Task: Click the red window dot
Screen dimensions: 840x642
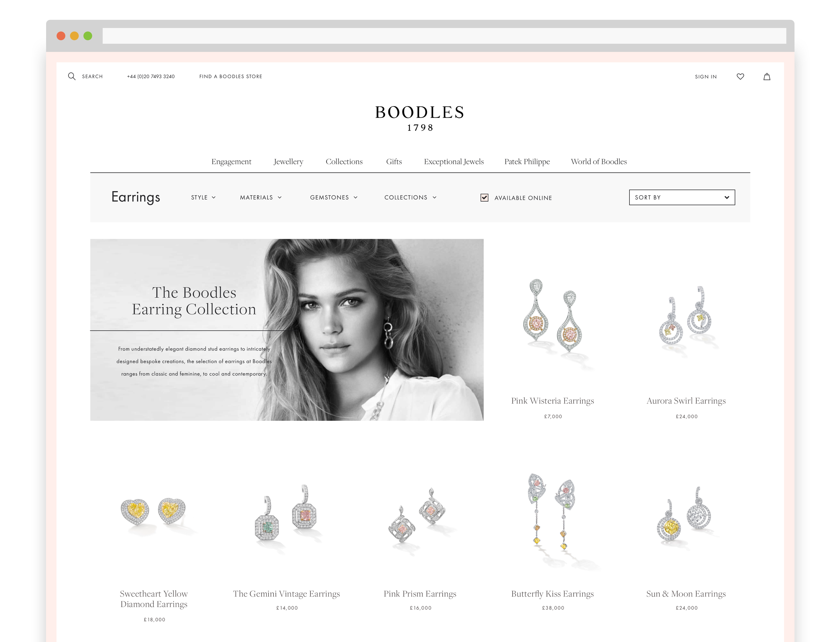Action: click(61, 36)
